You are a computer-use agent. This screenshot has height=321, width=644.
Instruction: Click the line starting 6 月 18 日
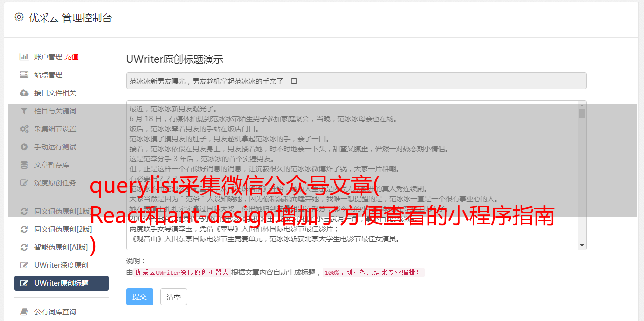(x=263, y=119)
